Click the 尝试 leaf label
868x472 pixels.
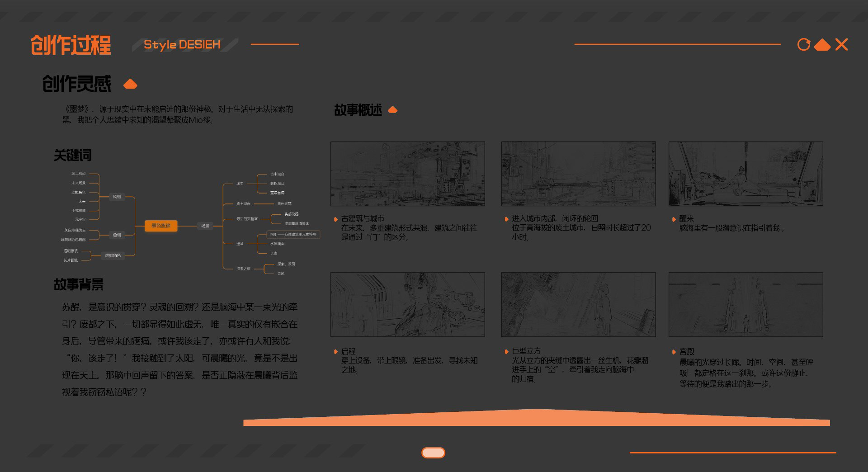pos(281,274)
